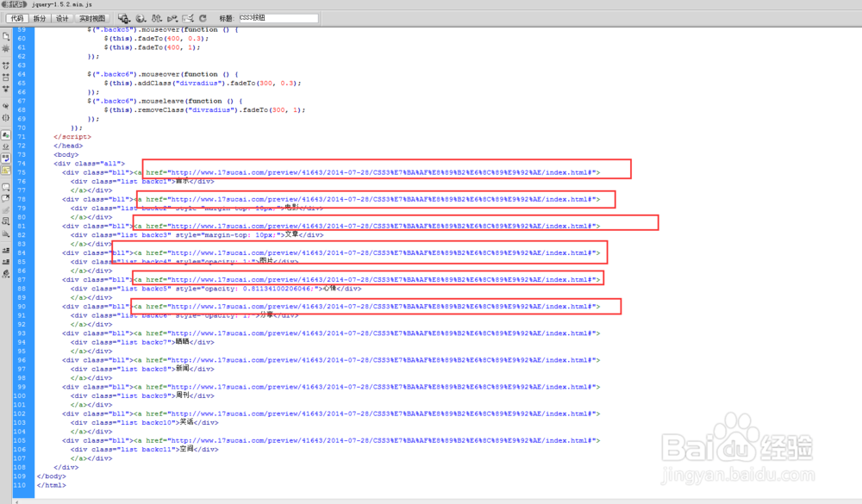
Task: Click the backc10 list div line
Action: pyautogui.click(x=145, y=423)
